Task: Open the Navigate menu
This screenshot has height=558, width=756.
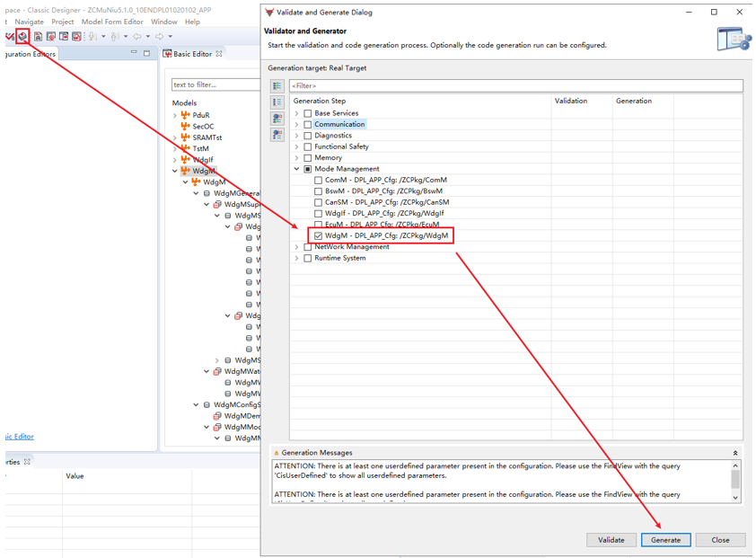Action: point(29,22)
